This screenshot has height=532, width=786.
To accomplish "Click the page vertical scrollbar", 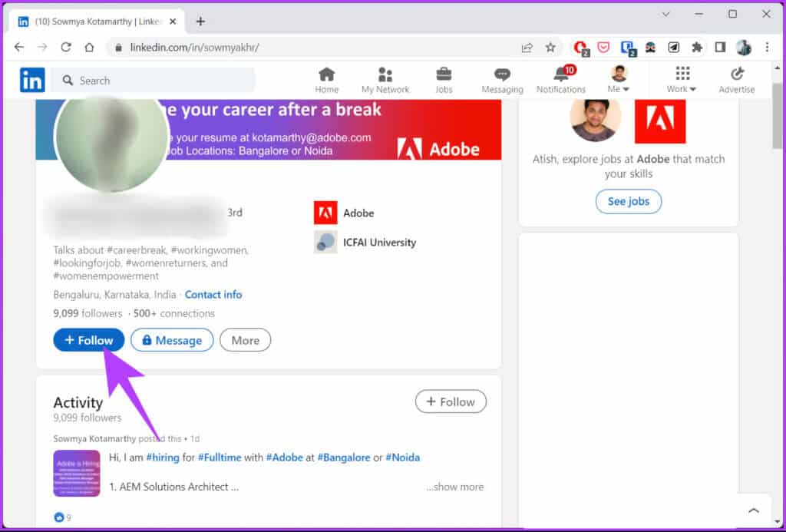I will [x=778, y=117].
